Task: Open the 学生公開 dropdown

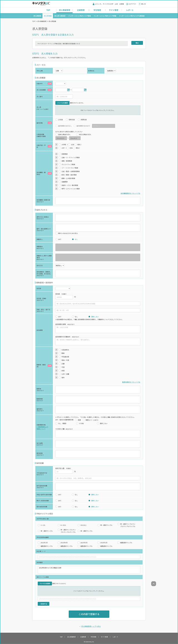Action: tap(59, 71)
